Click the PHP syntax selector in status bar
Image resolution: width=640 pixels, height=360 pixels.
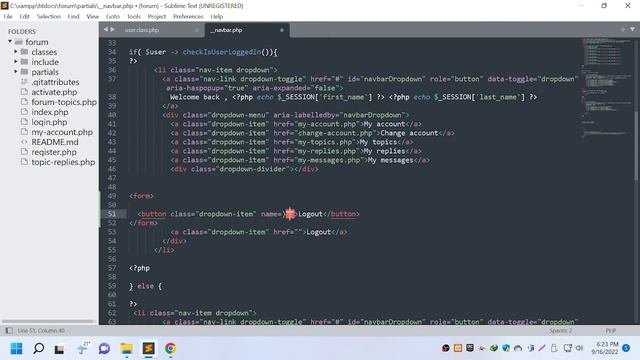(611, 331)
